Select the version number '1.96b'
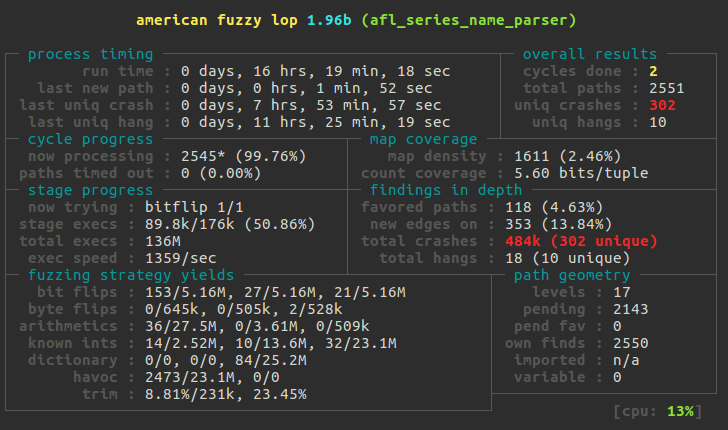Viewport: 728px width, 430px height. coord(329,20)
